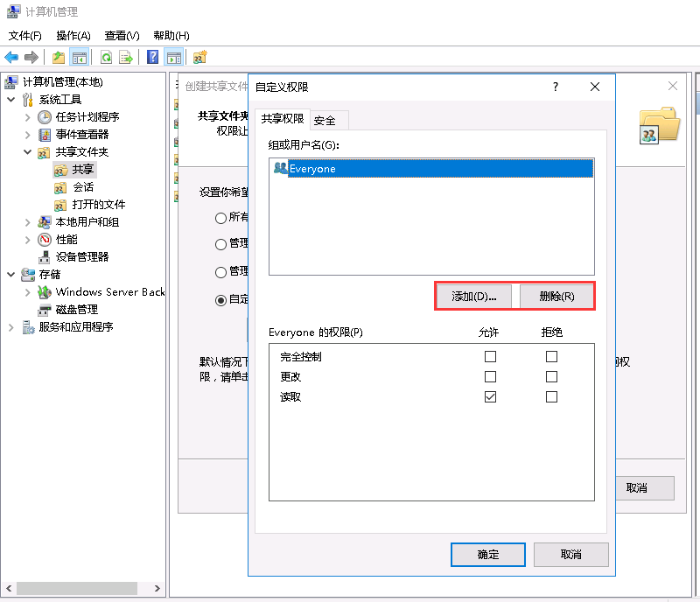700x602 pixels.
Task: Click the New share toolbar icon
Action: click(x=199, y=58)
